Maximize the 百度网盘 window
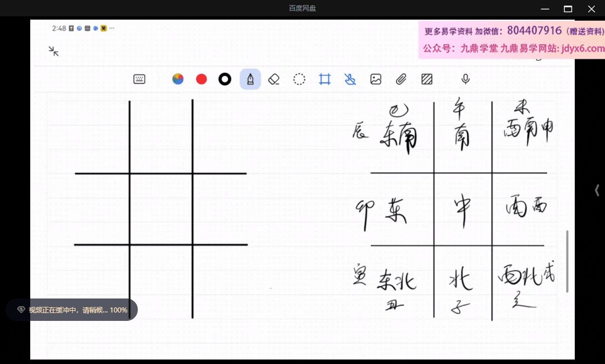605x364 pixels. coord(568,8)
